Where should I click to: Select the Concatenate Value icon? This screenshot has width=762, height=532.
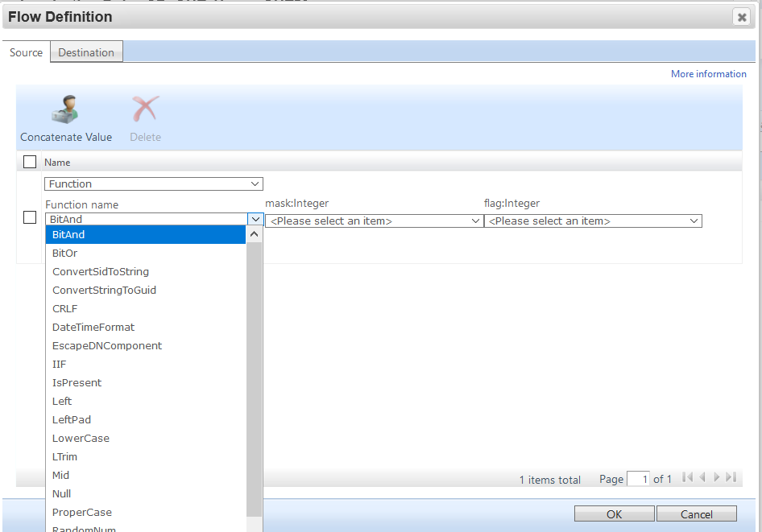tap(65, 113)
